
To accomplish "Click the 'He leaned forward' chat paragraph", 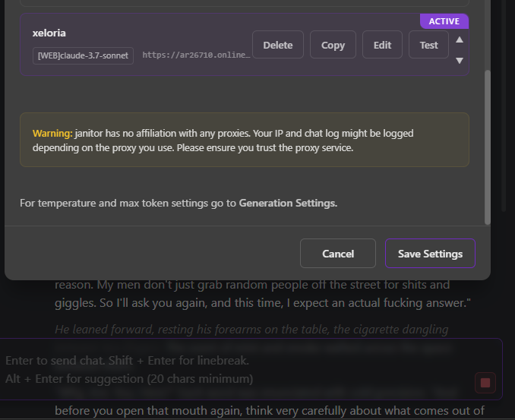I will (x=251, y=330).
